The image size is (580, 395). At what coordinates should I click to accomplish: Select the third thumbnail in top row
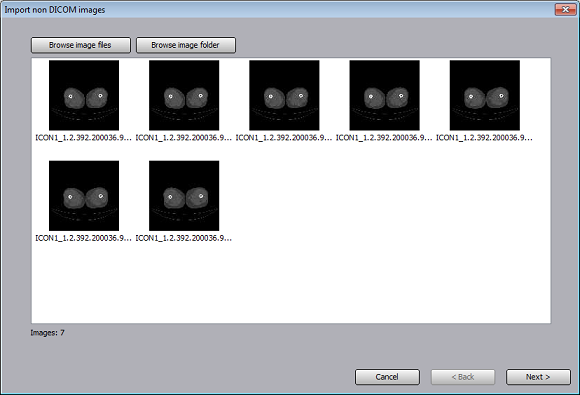point(284,95)
